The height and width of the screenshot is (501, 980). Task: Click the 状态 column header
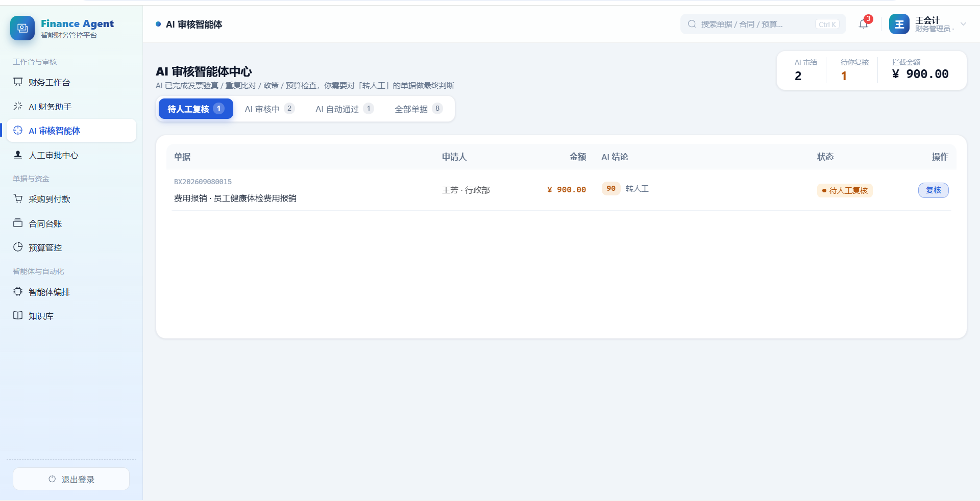coord(825,157)
